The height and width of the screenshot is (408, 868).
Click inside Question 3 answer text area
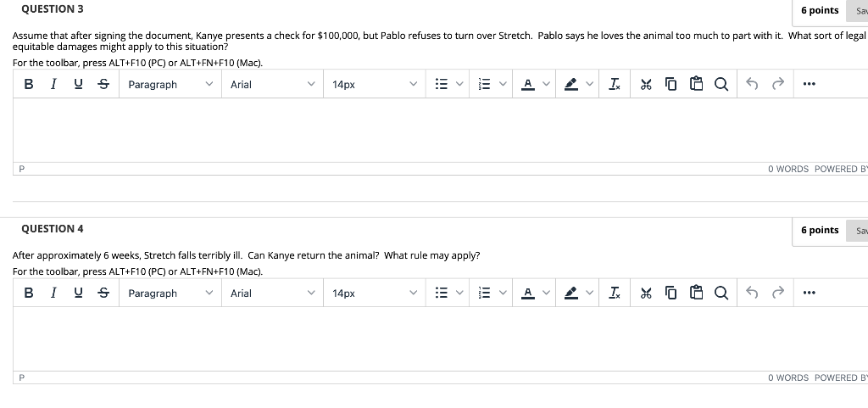[x=441, y=130]
